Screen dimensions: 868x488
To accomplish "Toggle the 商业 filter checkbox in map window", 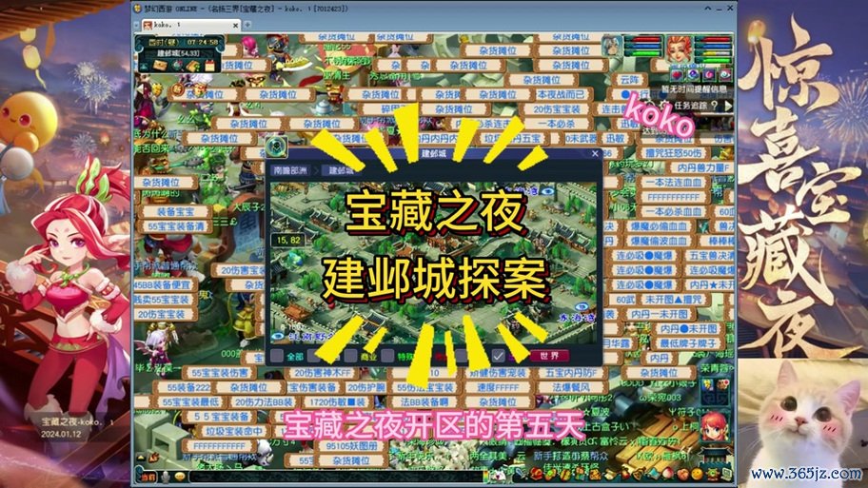I will click(350, 356).
